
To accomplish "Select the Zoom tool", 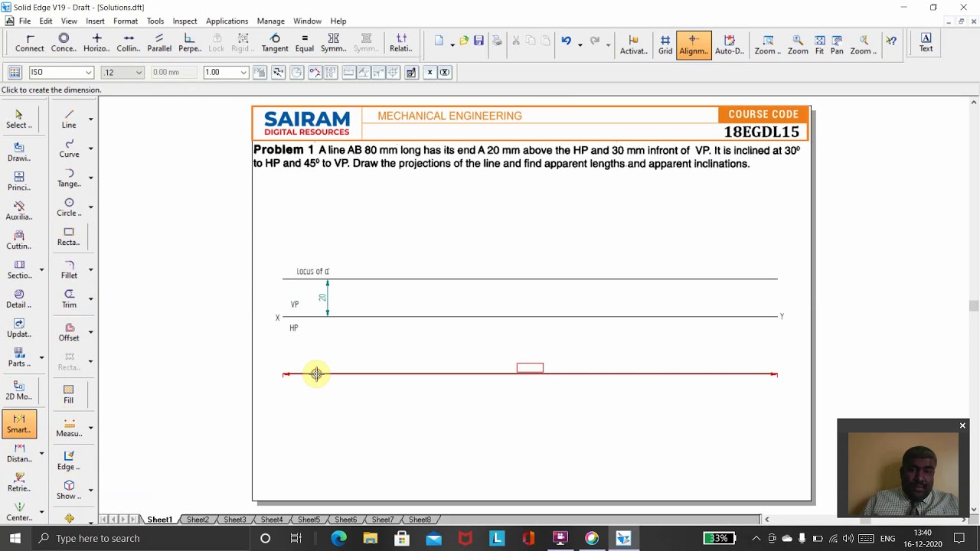I will click(798, 44).
